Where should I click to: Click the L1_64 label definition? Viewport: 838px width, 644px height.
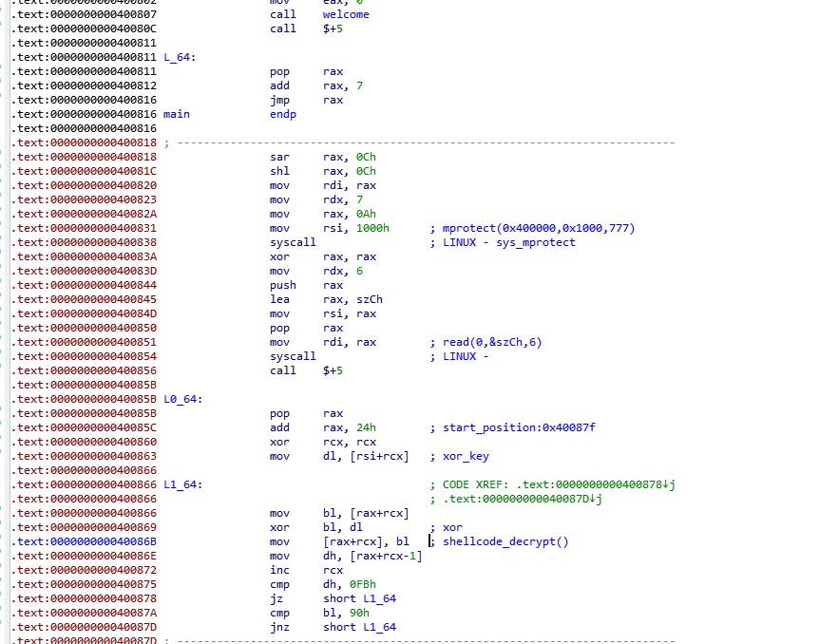[x=182, y=484]
